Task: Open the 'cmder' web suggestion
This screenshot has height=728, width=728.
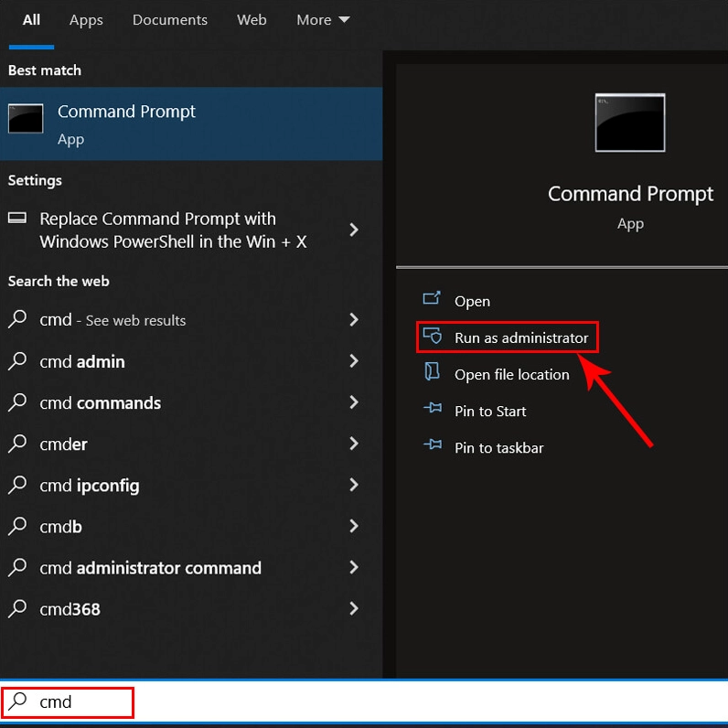Action: (x=191, y=444)
